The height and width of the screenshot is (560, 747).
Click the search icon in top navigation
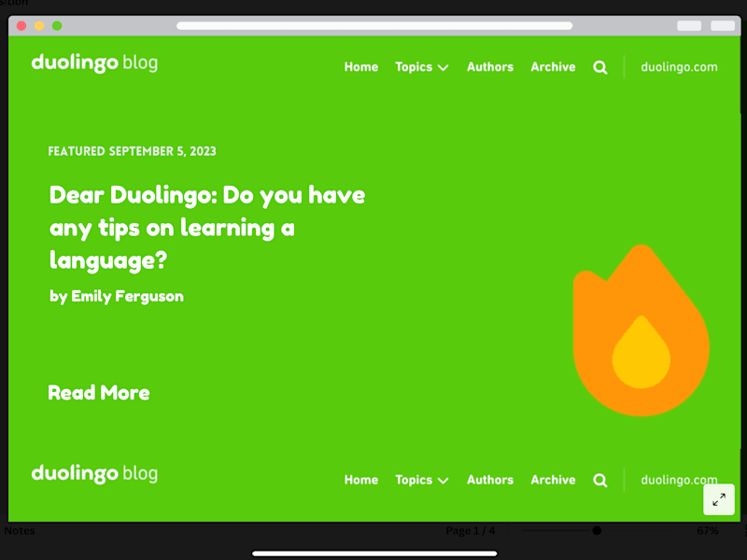599,67
